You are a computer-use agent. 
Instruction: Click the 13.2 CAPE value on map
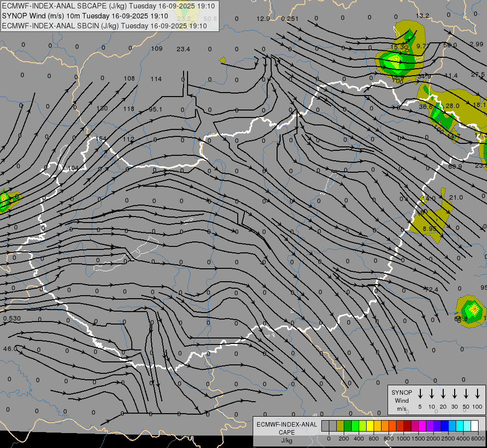point(422,15)
